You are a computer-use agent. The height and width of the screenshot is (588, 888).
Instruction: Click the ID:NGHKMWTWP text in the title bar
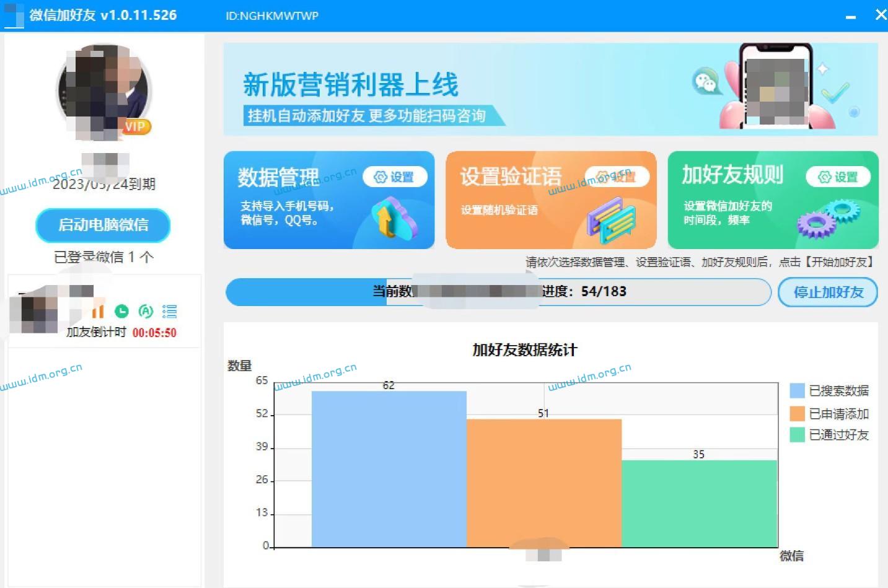[x=272, y=16]
